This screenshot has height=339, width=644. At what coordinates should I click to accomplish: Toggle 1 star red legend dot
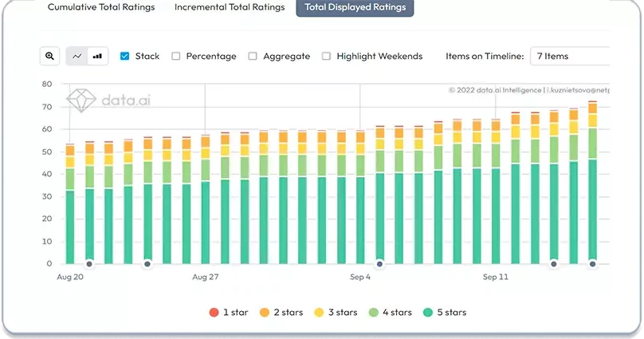point(214,313)
